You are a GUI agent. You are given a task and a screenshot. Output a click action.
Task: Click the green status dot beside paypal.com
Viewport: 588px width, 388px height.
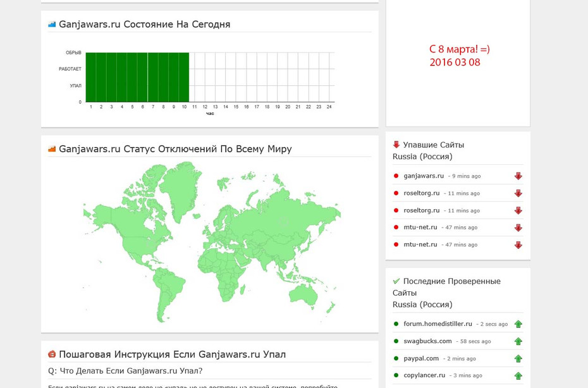[x=396, y=358]
